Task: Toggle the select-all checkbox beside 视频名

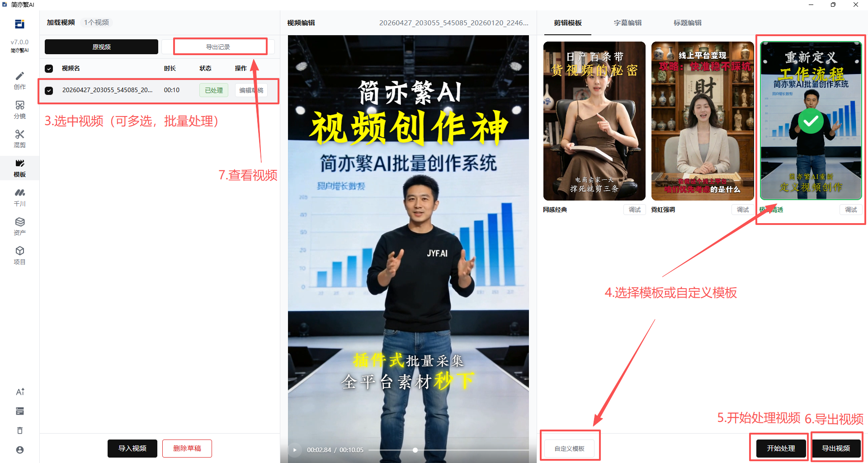Action: pyautogui.click(x=49, y=69)
